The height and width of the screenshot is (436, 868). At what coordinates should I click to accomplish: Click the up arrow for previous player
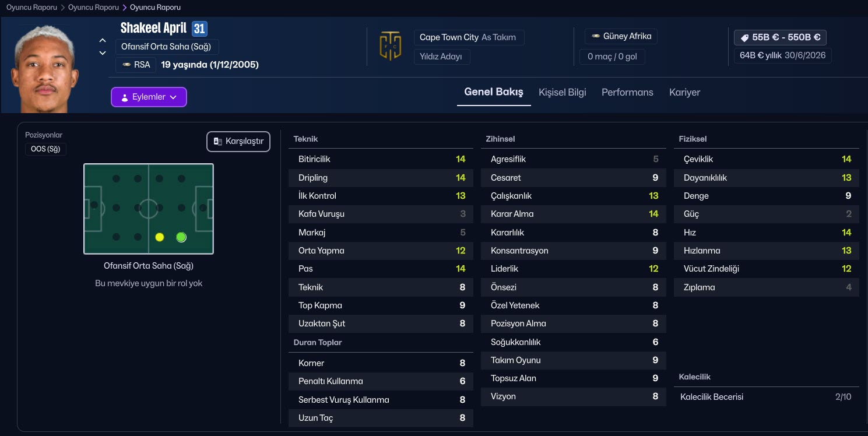tap(103, 40)
